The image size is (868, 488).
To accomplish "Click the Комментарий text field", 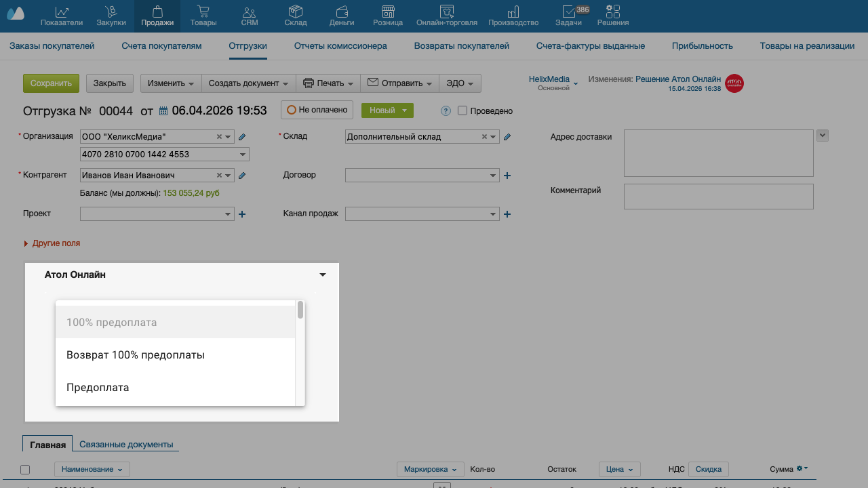I will (x=718, y=197).
